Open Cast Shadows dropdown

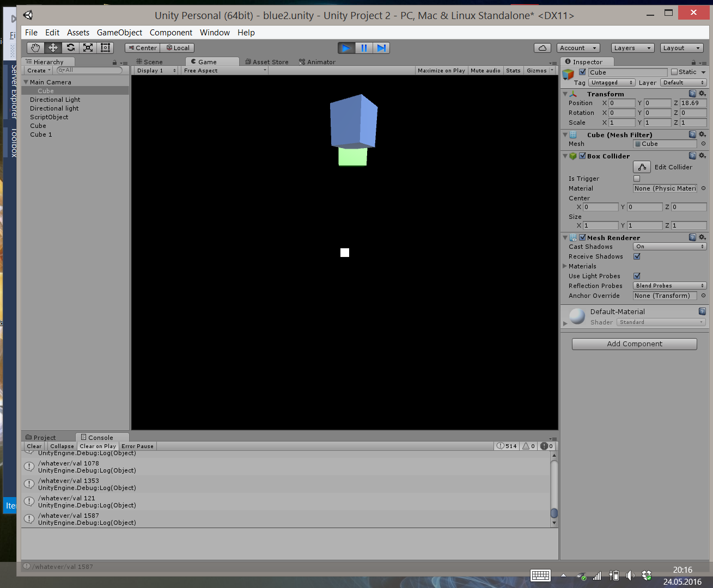coord(669,247)
